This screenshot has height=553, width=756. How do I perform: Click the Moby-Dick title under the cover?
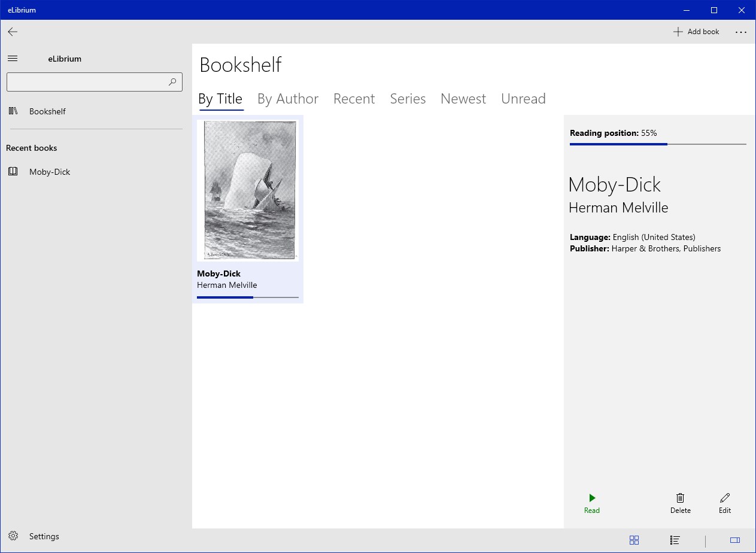(219, 274)
